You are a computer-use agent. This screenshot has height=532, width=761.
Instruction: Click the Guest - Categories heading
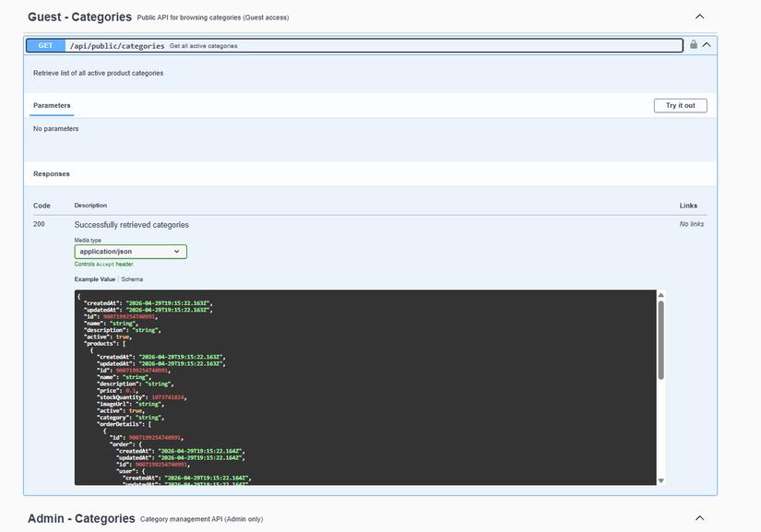pyautogui.click(x=79, y=17)
